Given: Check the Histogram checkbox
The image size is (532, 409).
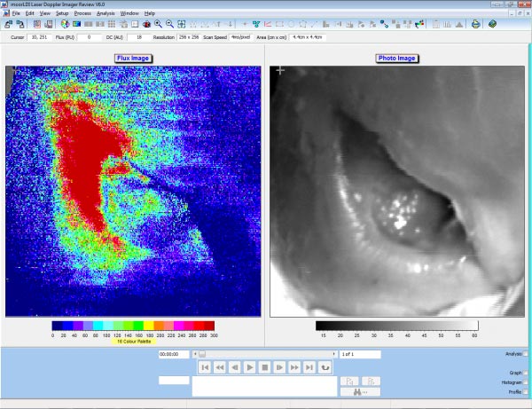Looking at the screenshot, I should pos(525,381).
